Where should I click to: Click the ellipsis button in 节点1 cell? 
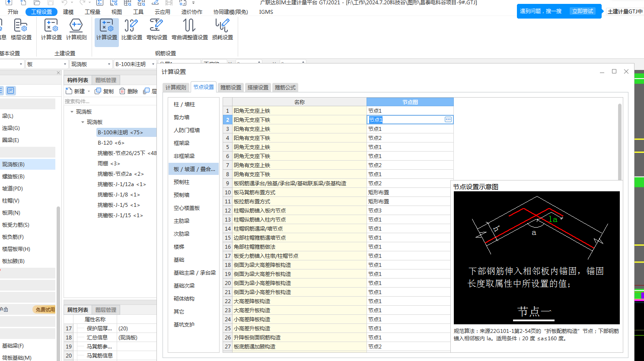coord(448,120)
